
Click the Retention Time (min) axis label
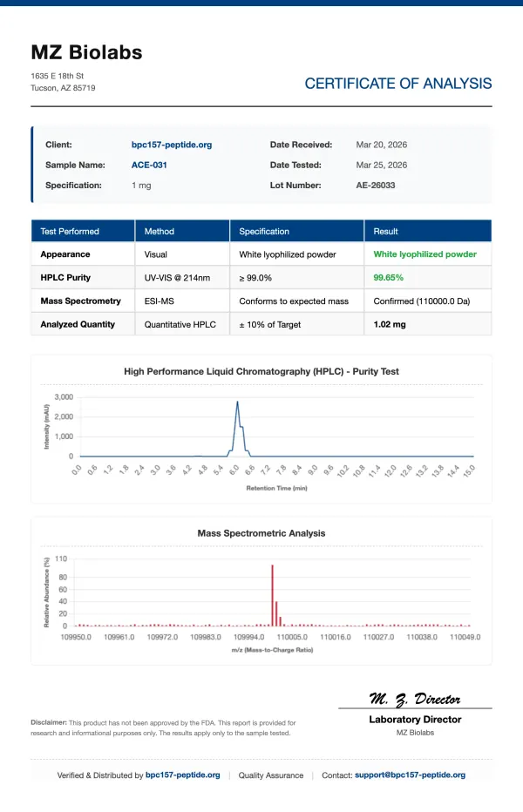point(276,489)
